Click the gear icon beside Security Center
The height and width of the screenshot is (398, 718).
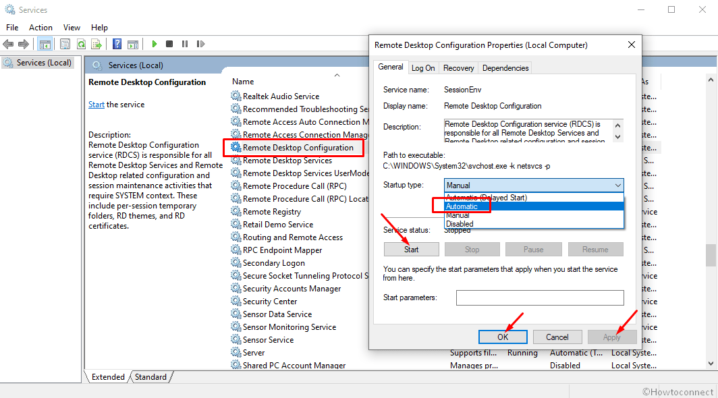(236, 301)
